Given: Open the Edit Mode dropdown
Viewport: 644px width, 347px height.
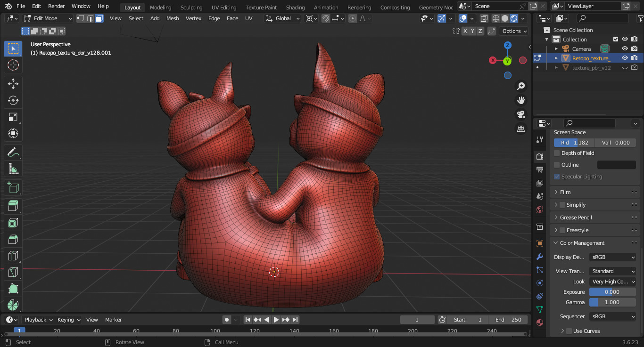Looking at the screenshot, I should [x=48, y=18].
